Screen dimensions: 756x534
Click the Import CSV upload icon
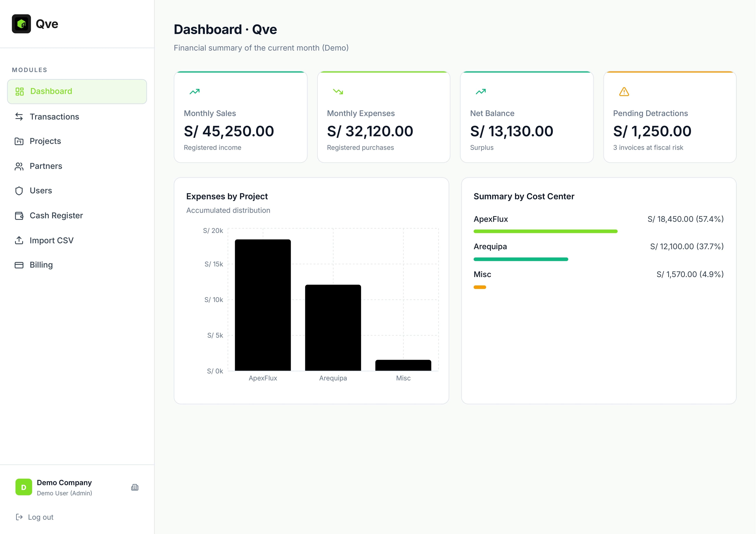(x=19, y=240)
